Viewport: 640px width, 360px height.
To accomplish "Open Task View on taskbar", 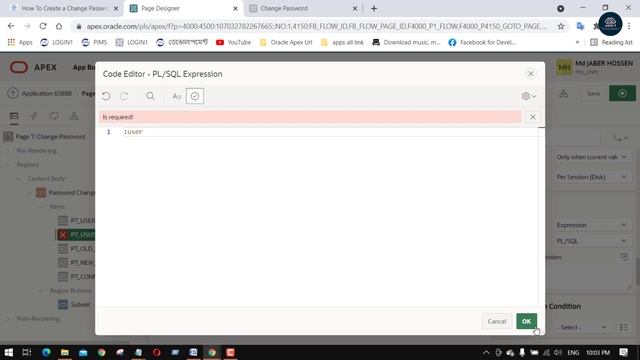I will [x=27, y=352].
